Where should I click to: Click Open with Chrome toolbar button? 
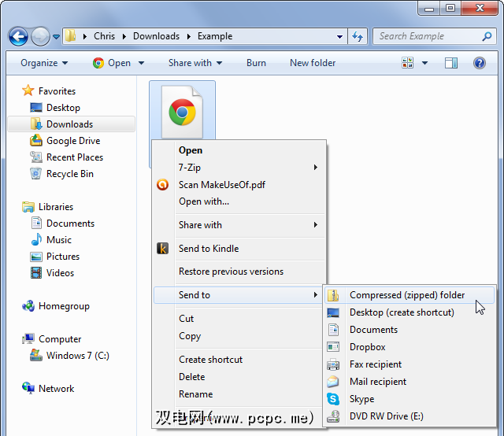pos(112,63)
